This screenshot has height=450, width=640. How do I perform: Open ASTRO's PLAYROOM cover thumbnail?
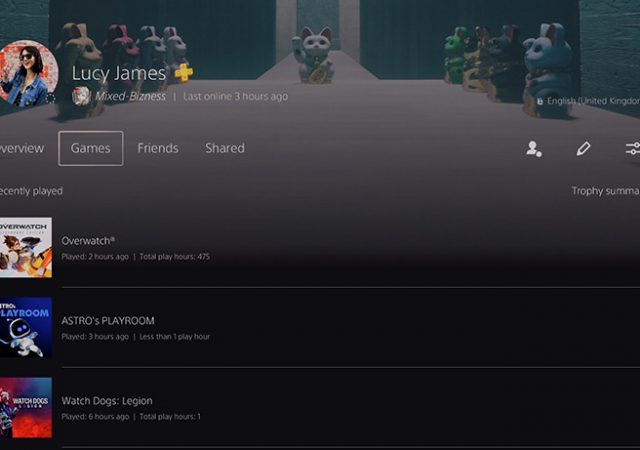[26, 327]
